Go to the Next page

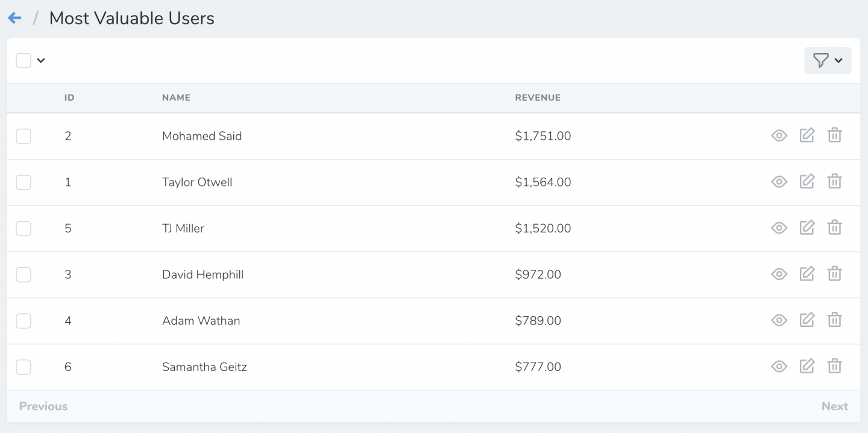tap(834, 407)
